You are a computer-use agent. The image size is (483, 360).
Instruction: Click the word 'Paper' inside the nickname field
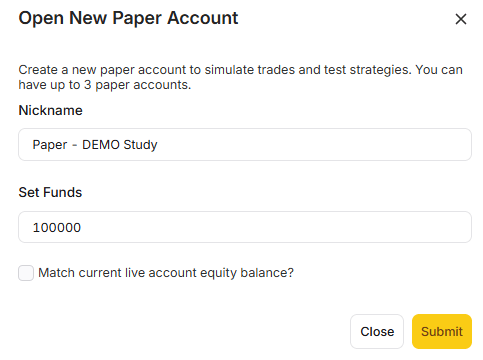point(50,145)
